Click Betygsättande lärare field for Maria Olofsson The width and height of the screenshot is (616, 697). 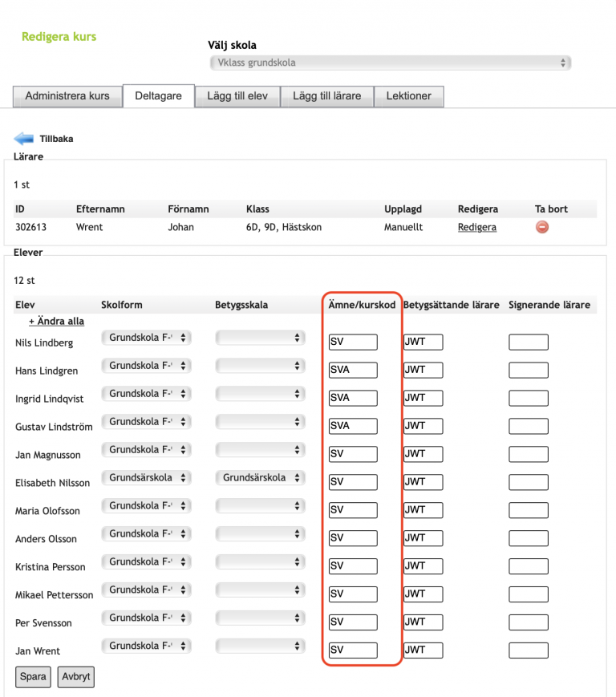[x=423, y=510]
